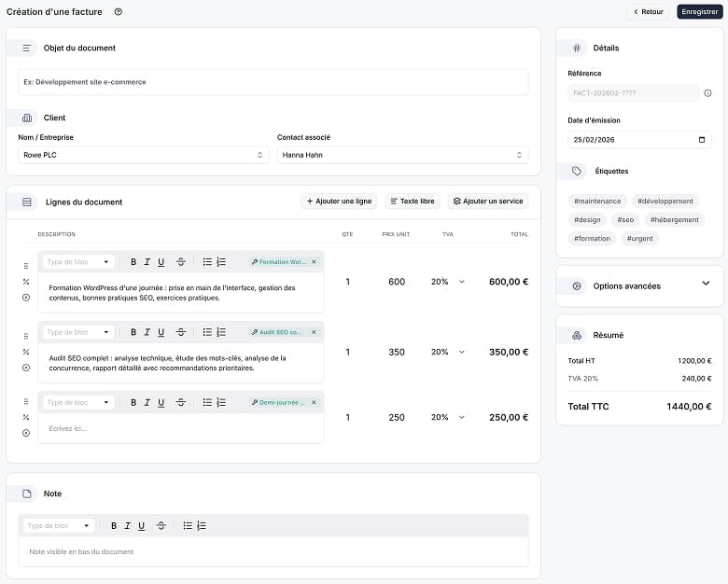Click the info icon next to the Référence field

[x=707, y=93]
